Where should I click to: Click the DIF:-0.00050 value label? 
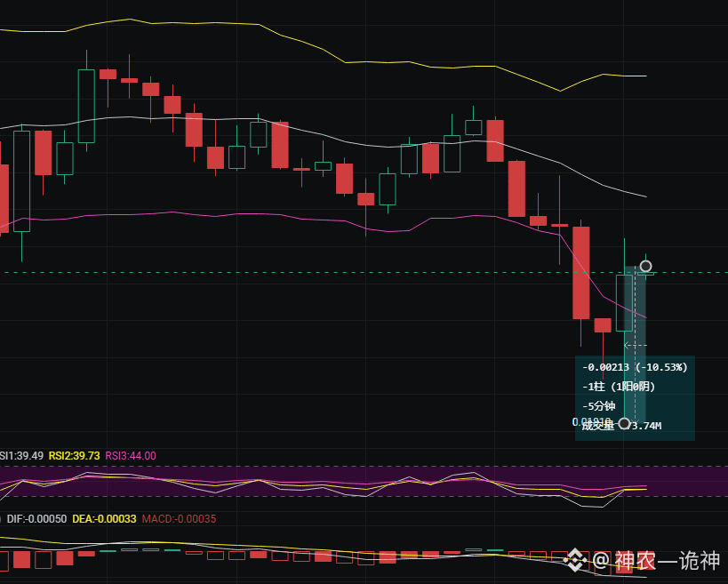(36, 519)
